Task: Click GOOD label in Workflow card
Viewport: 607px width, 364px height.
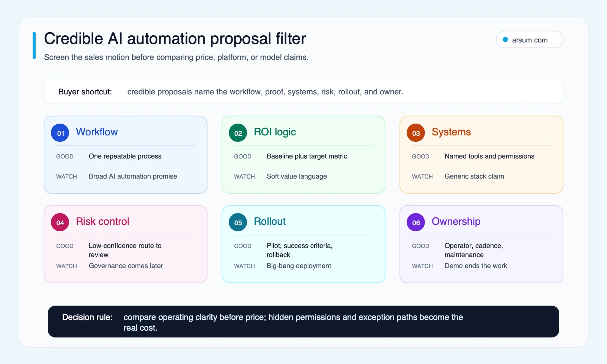Action: click(65, 157)
